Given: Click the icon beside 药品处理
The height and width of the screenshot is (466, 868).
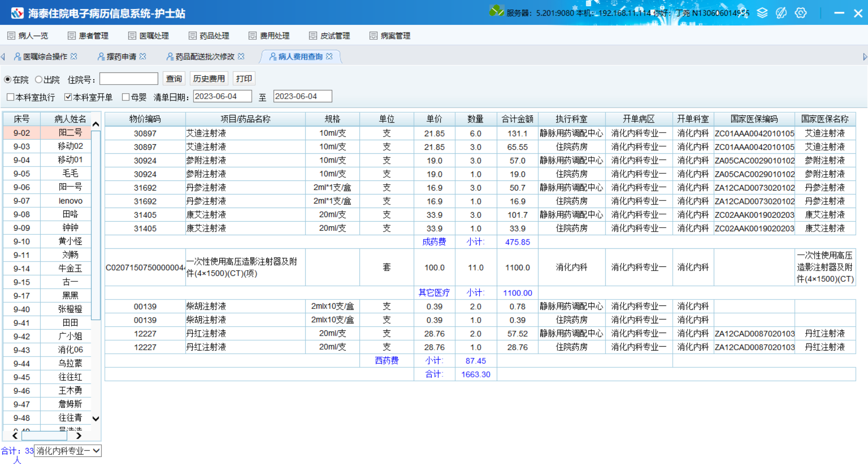Looking at the screenshot, I should click(193, 36).
